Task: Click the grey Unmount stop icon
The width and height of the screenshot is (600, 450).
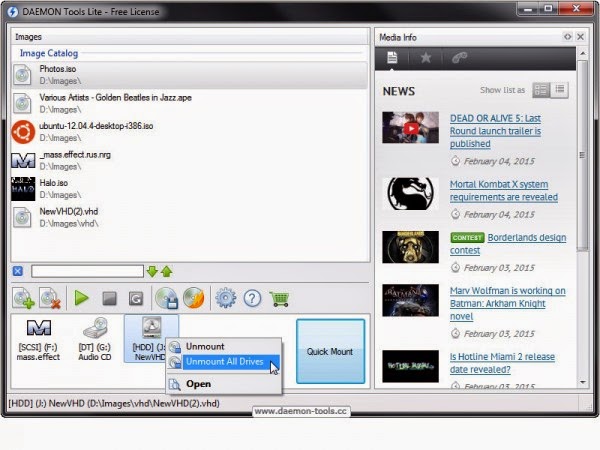Action: (x=109, y=298)
